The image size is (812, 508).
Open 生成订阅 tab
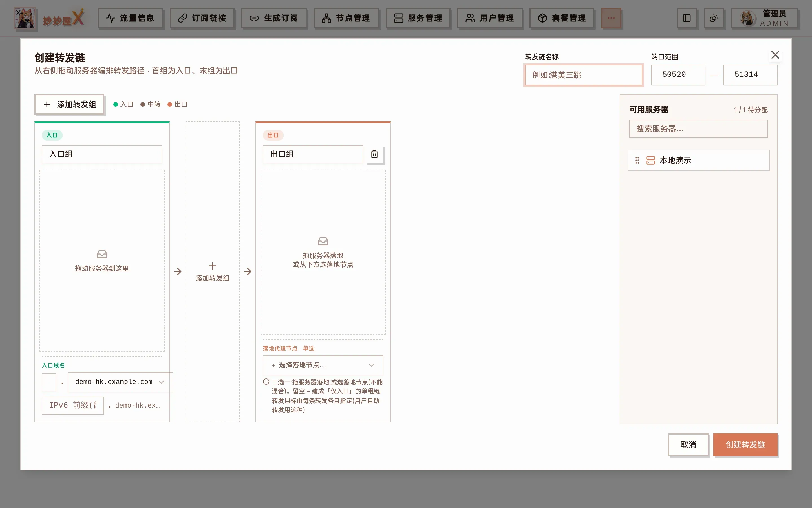click(274, 18)
